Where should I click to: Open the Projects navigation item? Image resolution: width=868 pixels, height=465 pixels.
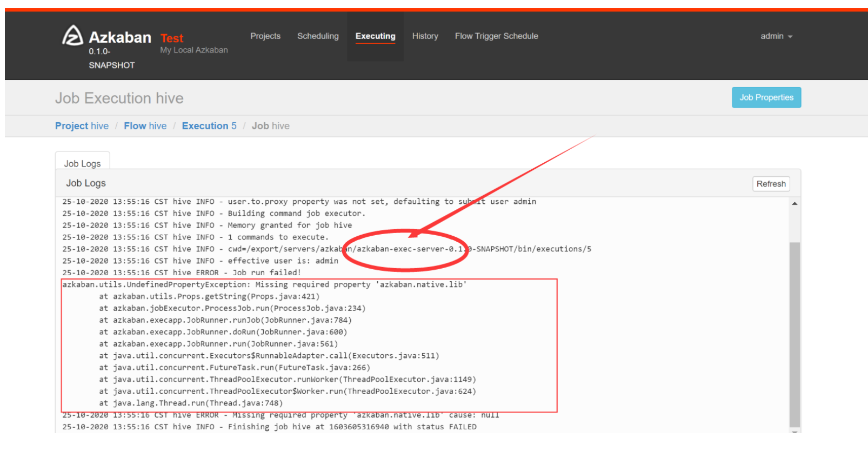[x=265, y=36]
